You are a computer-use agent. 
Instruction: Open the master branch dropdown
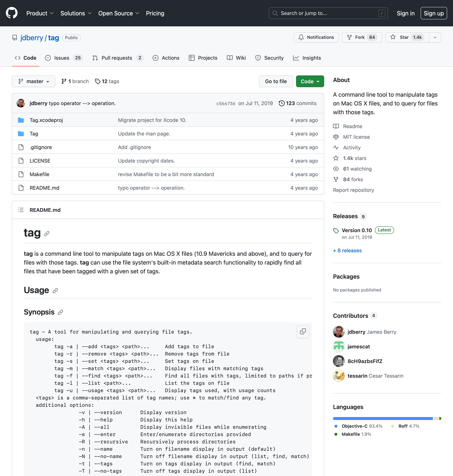point(33,81)
